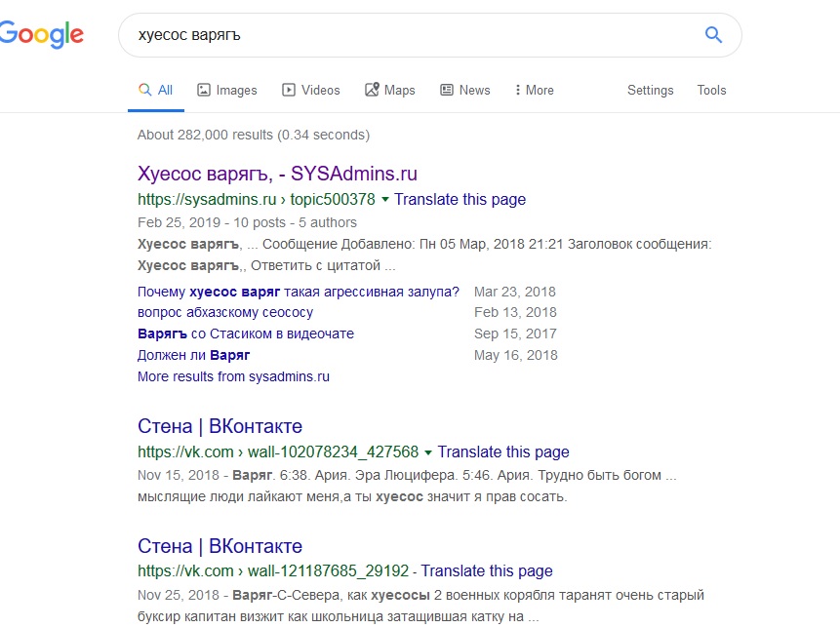Click the 'Sep 15, 2017' sitelink date
The height and width of the screenshot is (628, 840).
point(515,334)
